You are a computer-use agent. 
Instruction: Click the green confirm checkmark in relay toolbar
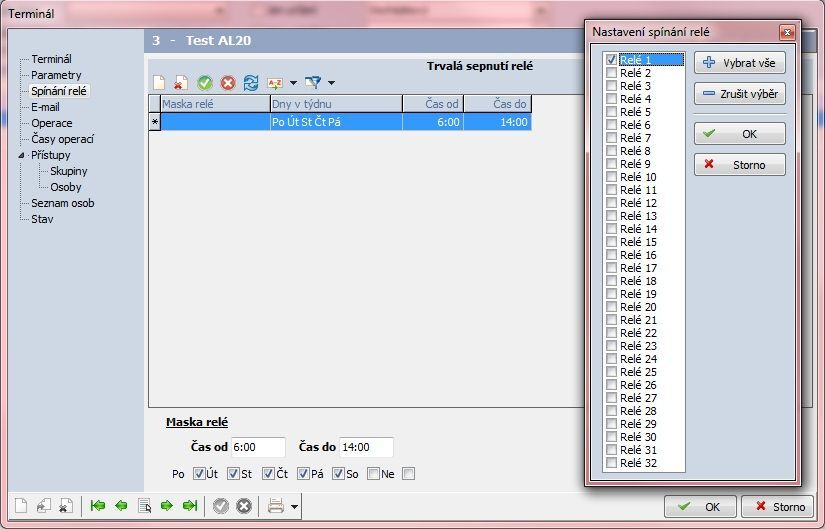pos(205,83)
